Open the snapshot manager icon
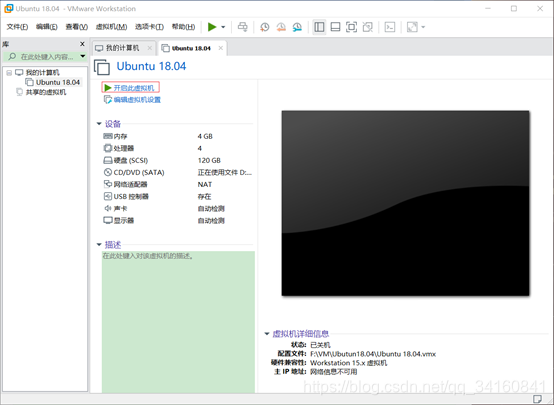 click(297, 27)
